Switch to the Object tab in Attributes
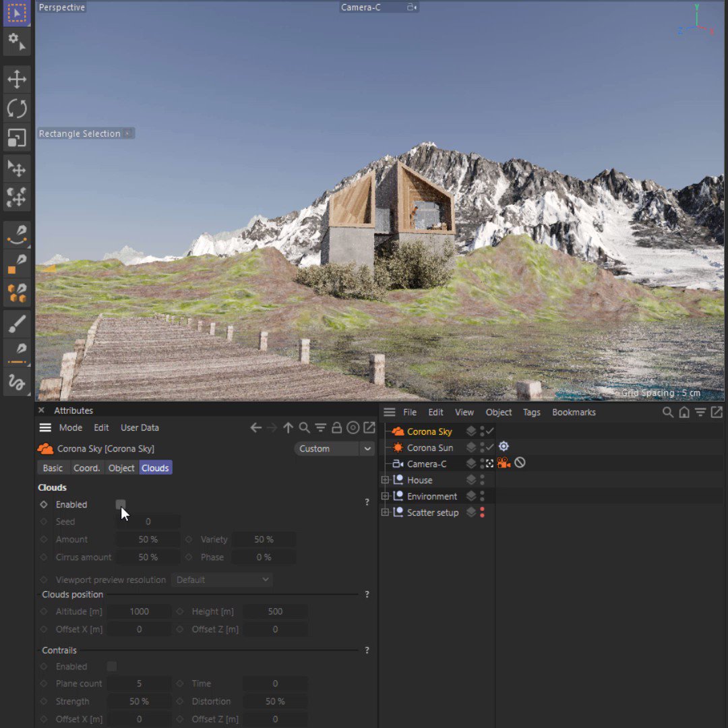This screenshot has width=728, height=728. 121,467
